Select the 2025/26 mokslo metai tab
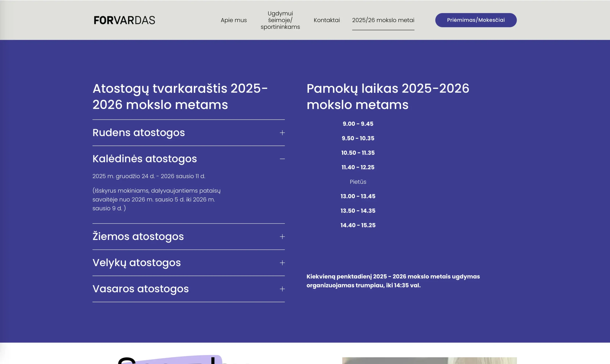This screenshot has height=364, width=610. coord(383,20)
